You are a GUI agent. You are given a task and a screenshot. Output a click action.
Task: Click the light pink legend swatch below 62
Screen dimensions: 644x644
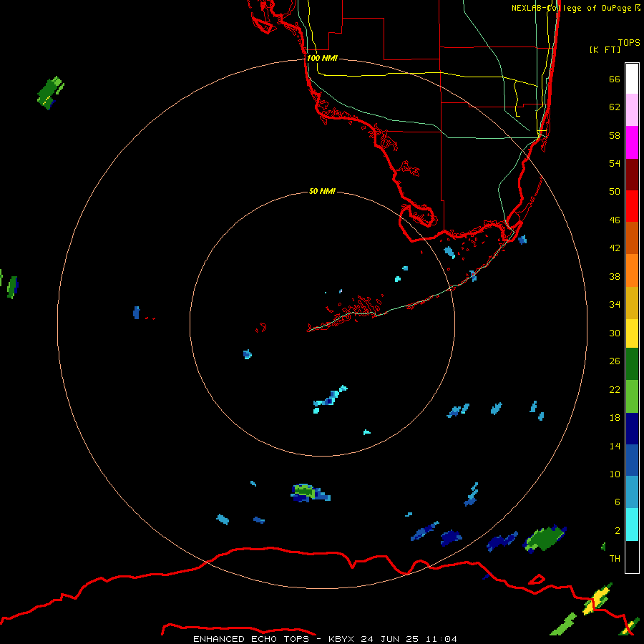click(632, 110)
